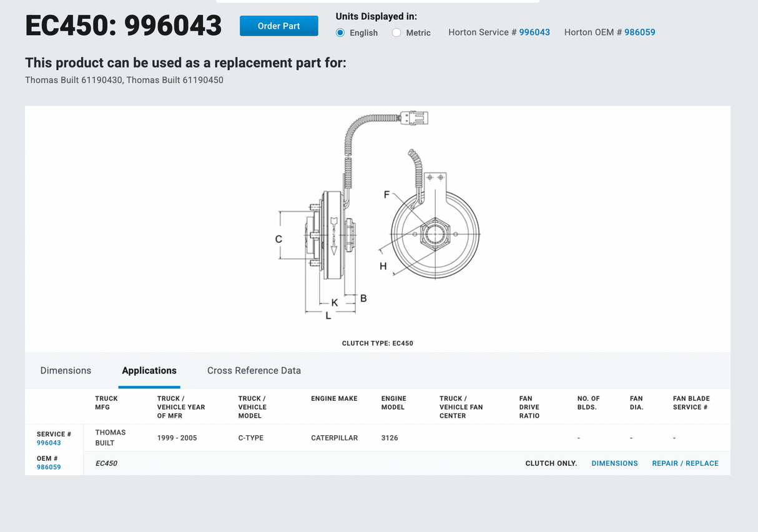Switch units to Metric

396,32
